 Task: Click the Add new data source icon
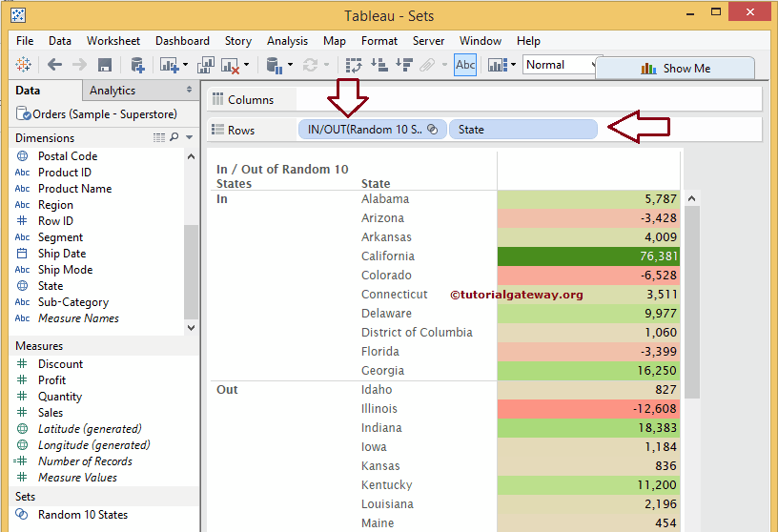[137, 65]
